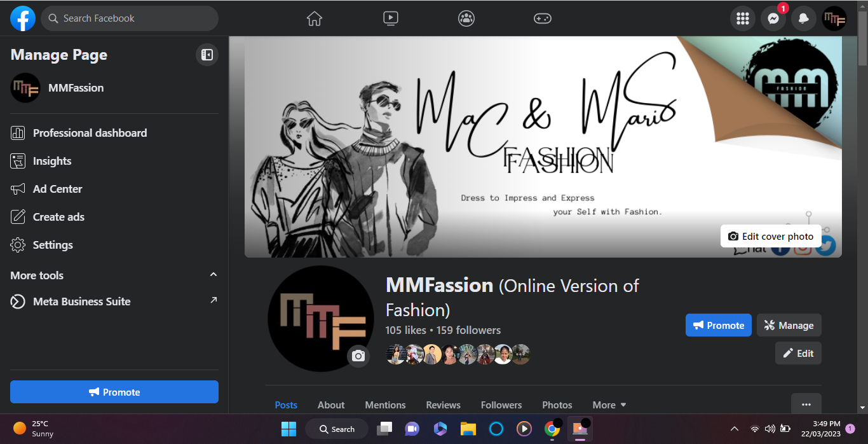Click the wide Promote button in sidebar
Image resolution: width=868 pixels, height=444 pixels.
[114, 392]
